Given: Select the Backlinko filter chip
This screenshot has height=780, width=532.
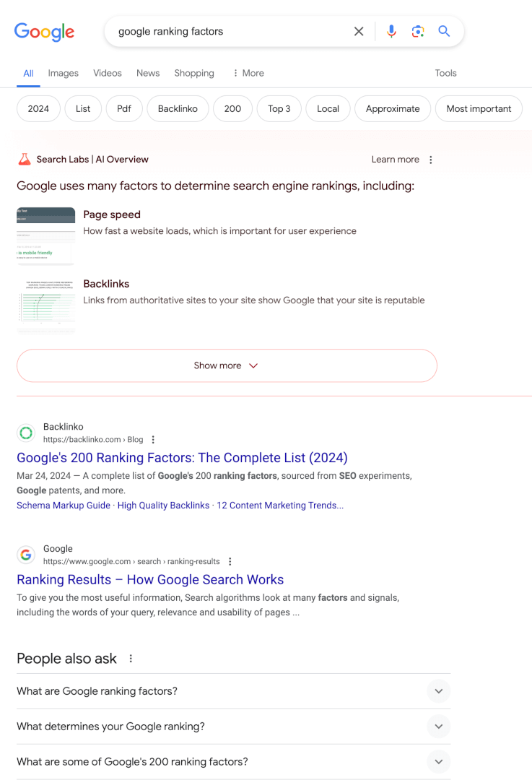Looking at the screenshot, I should [178, 108].
